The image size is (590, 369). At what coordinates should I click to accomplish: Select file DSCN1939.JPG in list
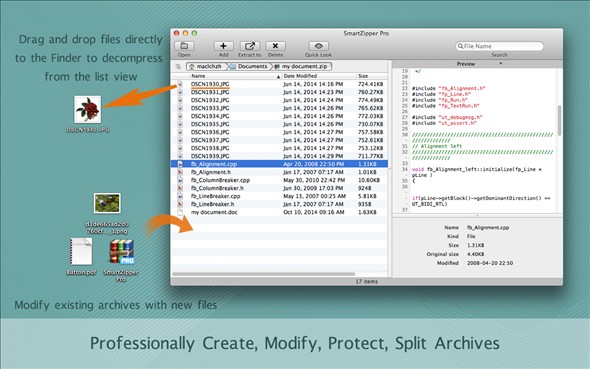click(210, 156)
